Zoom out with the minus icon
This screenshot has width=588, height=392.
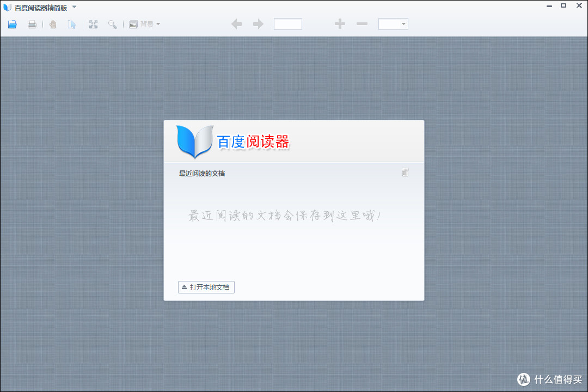(x=362, y=24)
